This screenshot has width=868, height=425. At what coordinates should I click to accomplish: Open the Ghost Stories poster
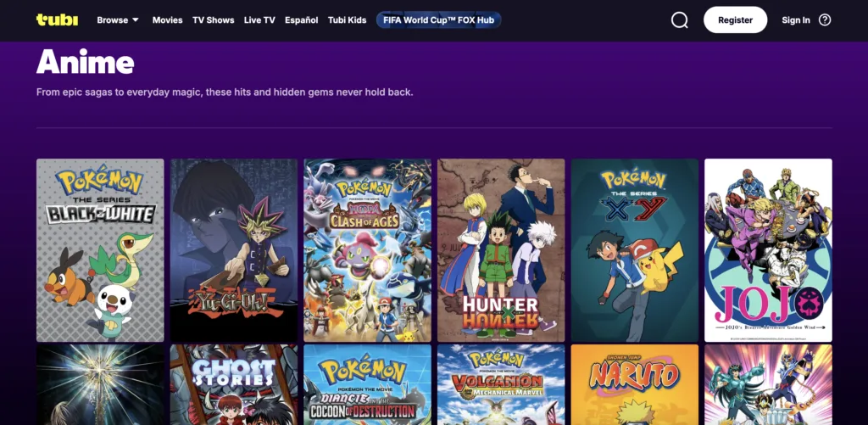234,384
